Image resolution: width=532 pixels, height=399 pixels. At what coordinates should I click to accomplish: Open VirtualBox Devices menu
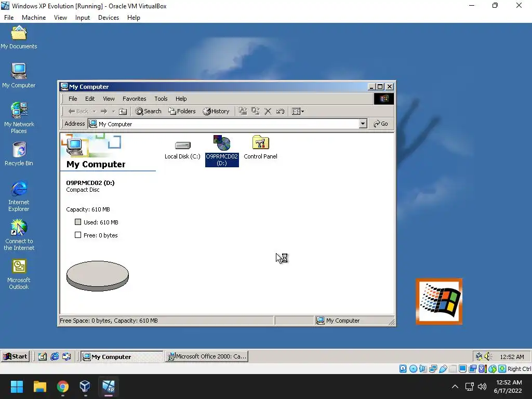(x=109, y=18)
